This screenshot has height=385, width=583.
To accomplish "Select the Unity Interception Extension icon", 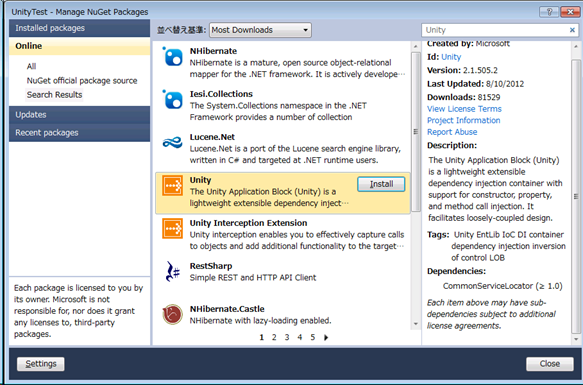I will (173, 228).
